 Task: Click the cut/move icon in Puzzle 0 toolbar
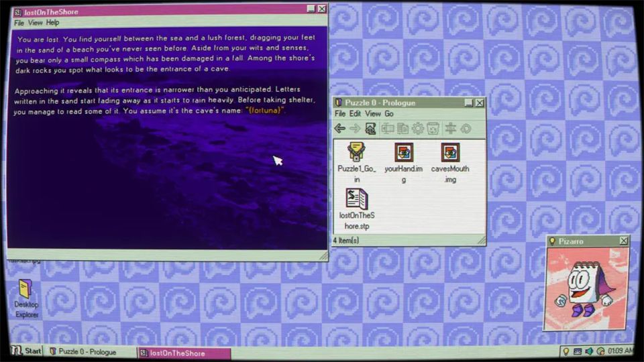click(387, 129)
